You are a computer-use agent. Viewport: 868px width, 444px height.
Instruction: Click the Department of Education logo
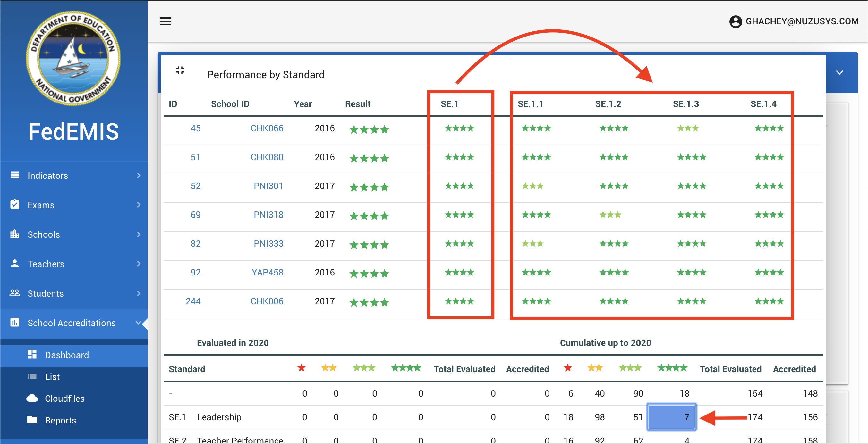[x=73, y=58]
